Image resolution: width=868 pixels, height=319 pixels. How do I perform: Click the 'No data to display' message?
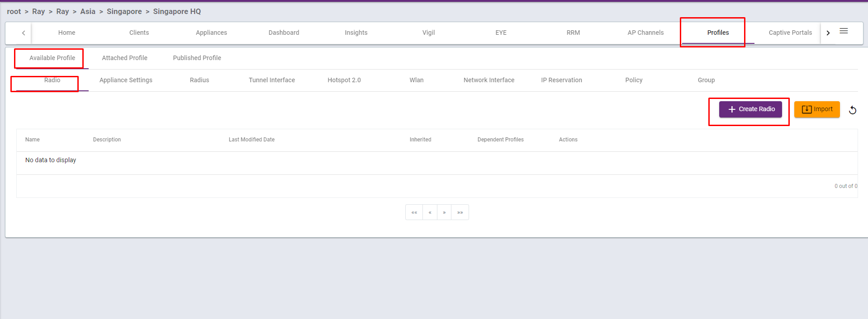pyautogui.click(x=51, y=160)
